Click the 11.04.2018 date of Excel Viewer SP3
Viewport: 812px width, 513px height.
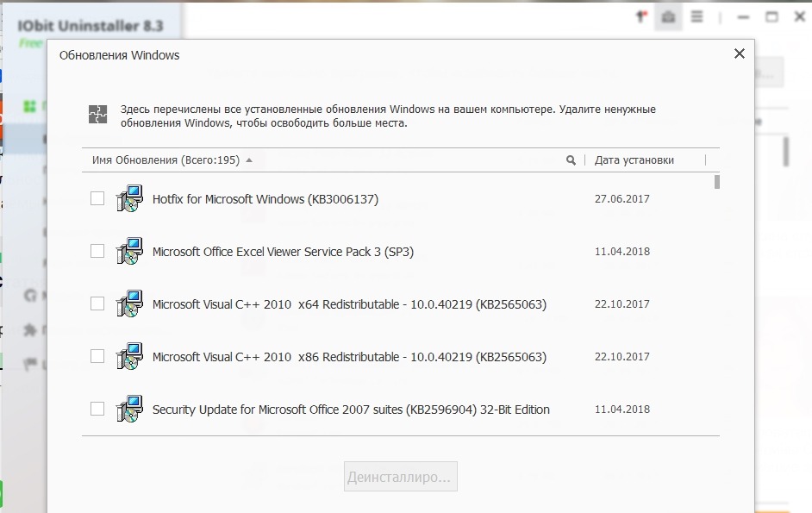click(x=622, y=251)
